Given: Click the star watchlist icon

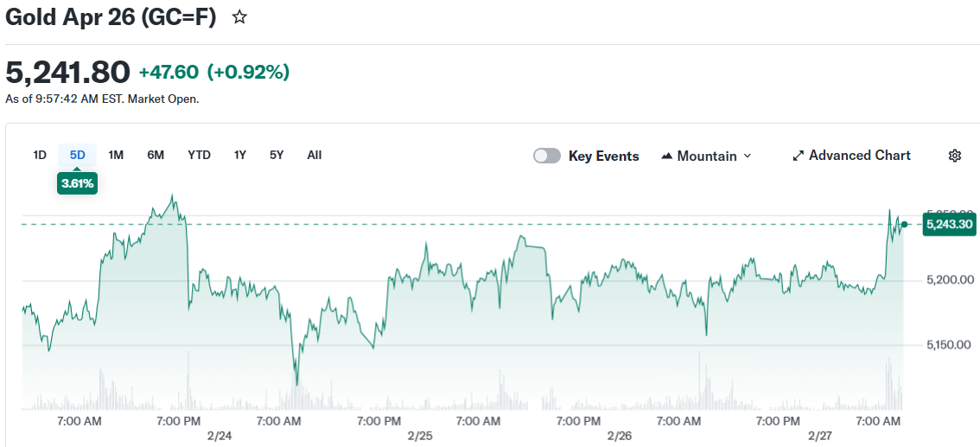Looking at the screenshot, I should (239, 17).
